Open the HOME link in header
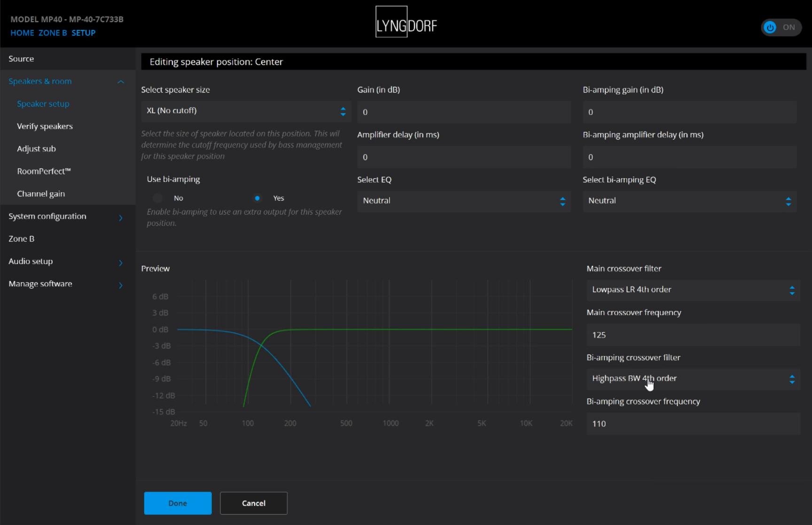812x525 pixels. pyautogui.click(x=22, y=33)
